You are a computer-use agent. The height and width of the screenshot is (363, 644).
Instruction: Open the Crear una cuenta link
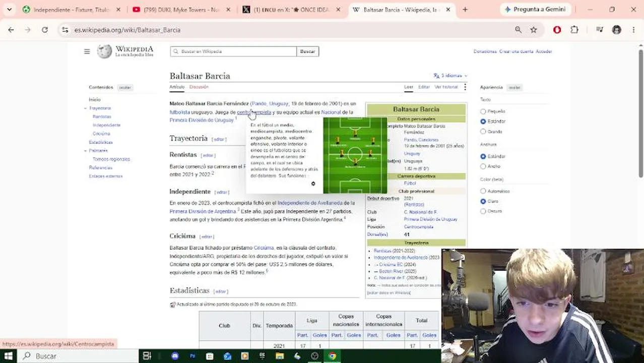point(516,51)
